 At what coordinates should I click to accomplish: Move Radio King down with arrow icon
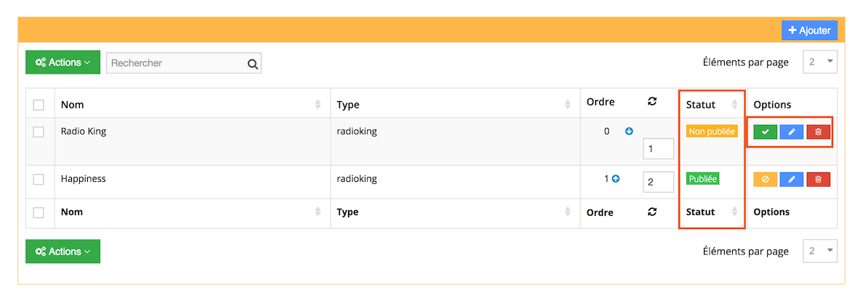click(629, 132)
